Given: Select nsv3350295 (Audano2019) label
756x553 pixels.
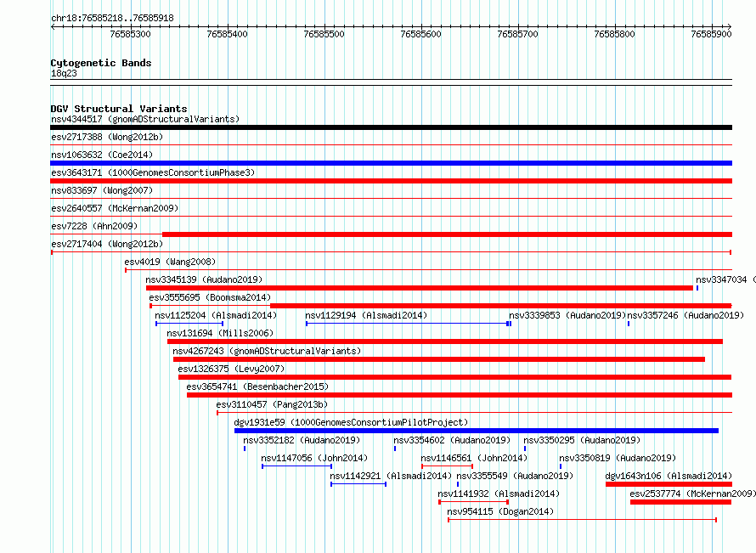Looking at the screenshot, I should coord(582,440).
